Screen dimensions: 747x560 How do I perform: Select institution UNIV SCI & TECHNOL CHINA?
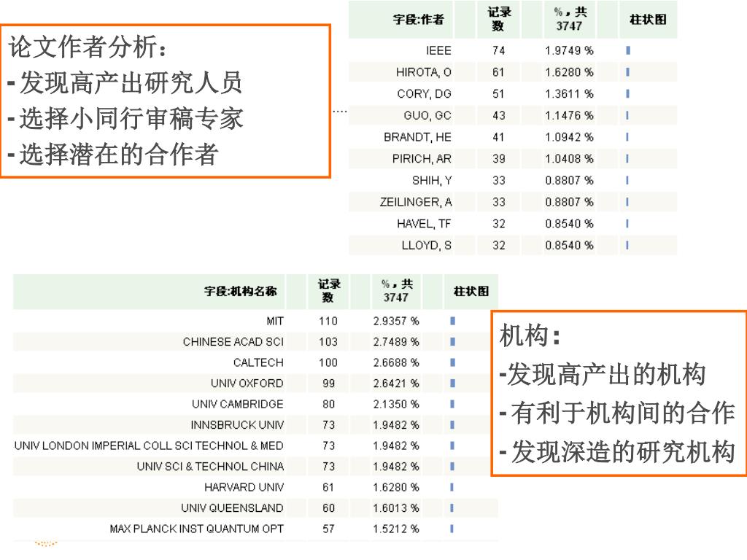[x=210, y=467]
